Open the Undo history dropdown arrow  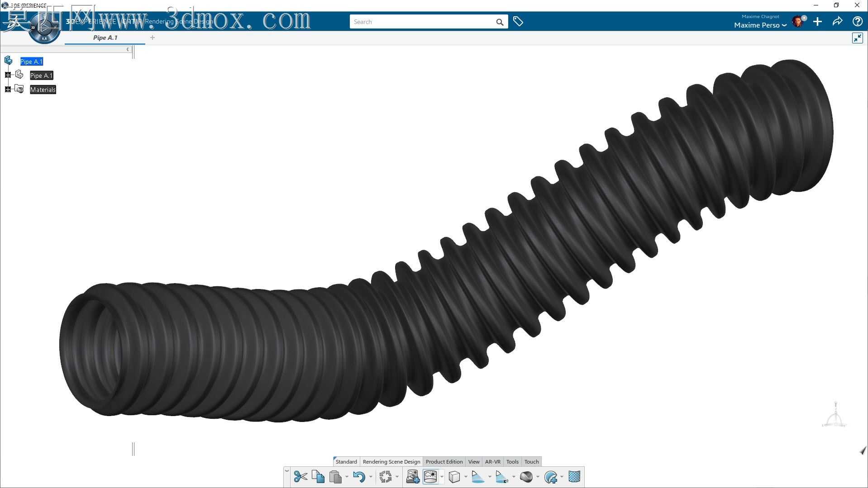click(x=371, y=477)
